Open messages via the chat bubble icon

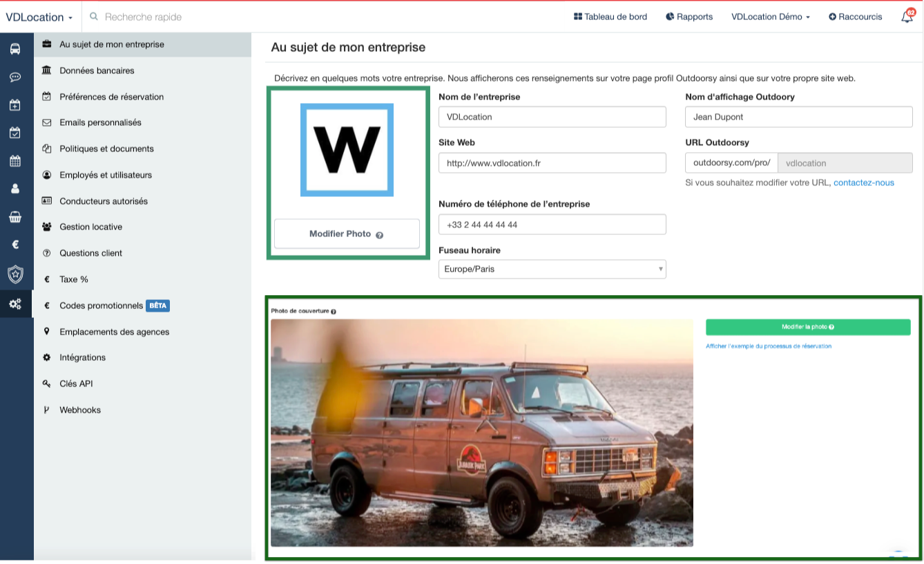tap(15, 77)
